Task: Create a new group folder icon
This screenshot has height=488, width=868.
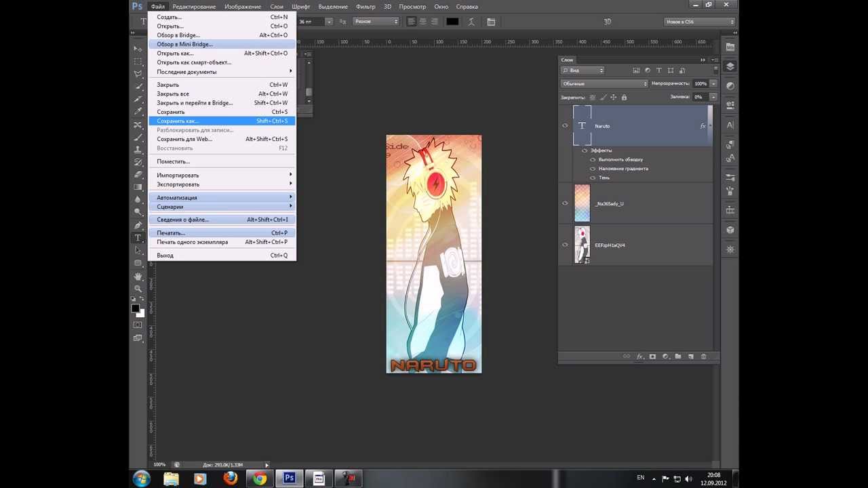Action: (678, 357)
